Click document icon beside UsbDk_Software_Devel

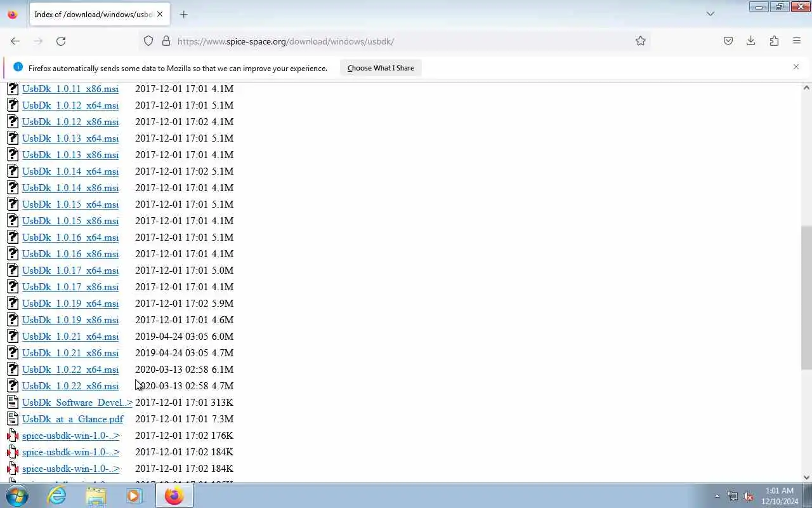click(x=13, y=402)
